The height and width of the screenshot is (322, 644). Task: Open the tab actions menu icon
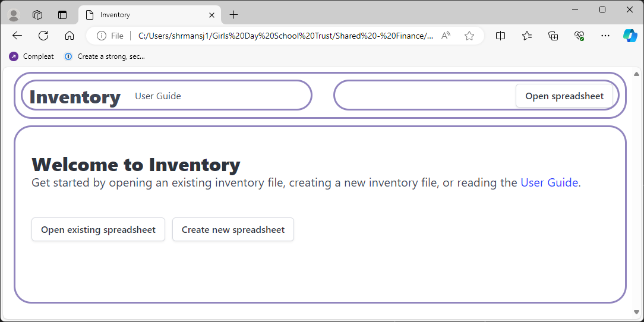point(62,15)
